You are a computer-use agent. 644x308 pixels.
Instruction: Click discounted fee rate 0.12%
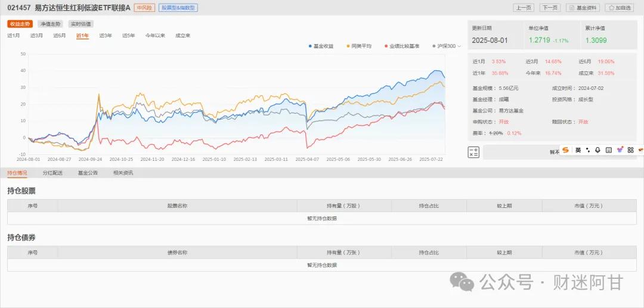click(514, 133)
